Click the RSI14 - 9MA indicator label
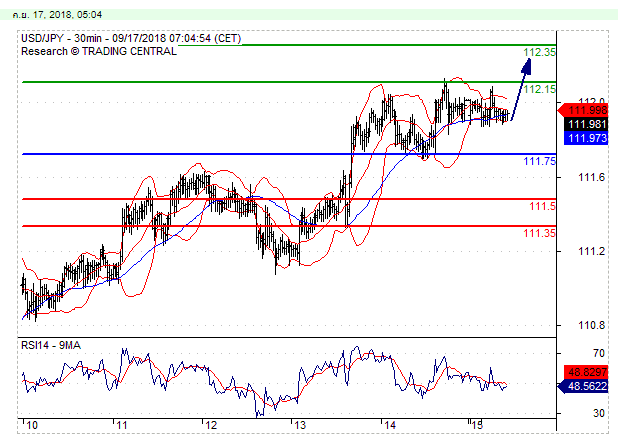The height and width of the screenshot is (443, 618). pos(51,345)
